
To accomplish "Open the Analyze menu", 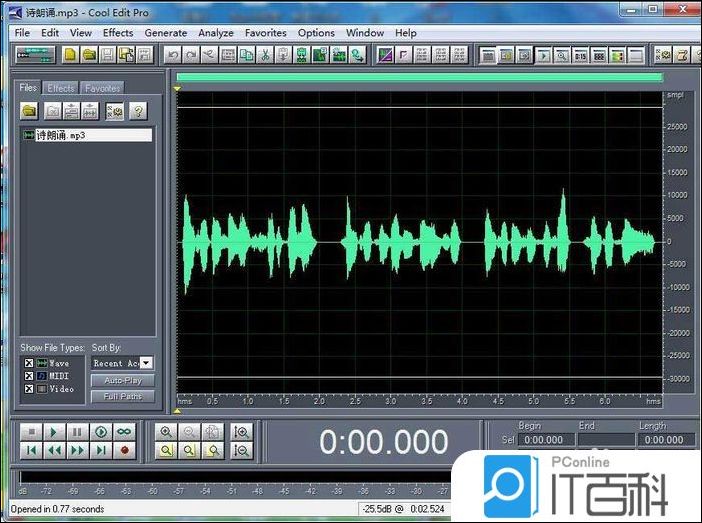I will tap(216, 33).
